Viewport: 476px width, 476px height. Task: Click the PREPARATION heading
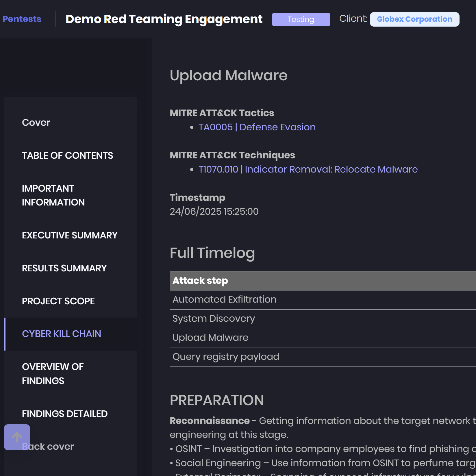point(217,400)
